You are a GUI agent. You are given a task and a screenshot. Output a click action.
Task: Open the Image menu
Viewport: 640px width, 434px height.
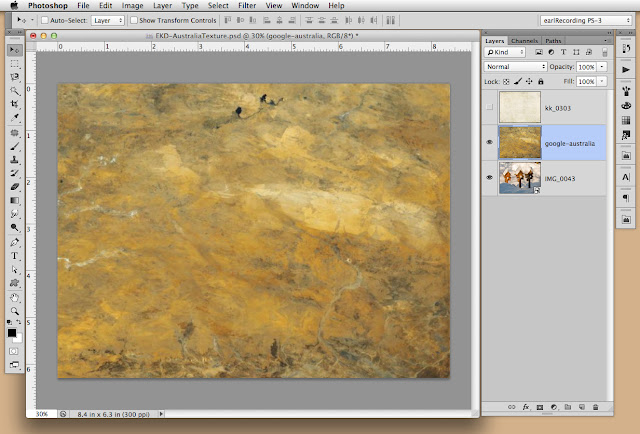132,6
